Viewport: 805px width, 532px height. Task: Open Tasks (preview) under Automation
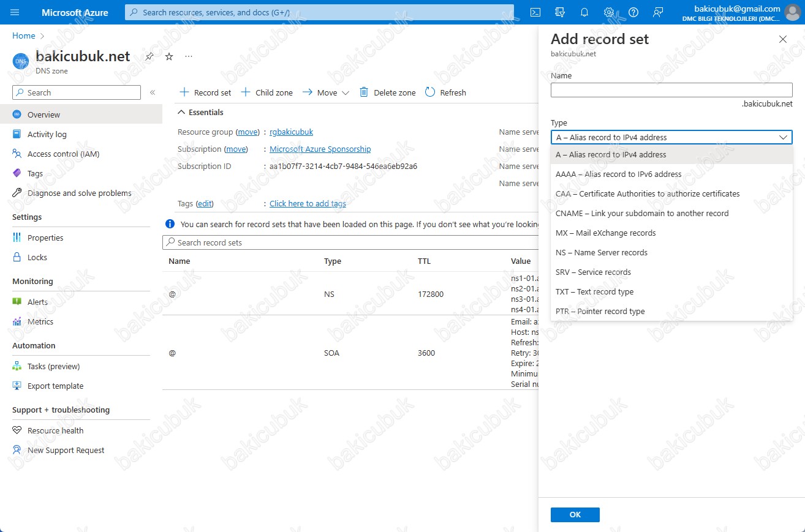coord(81,366)
